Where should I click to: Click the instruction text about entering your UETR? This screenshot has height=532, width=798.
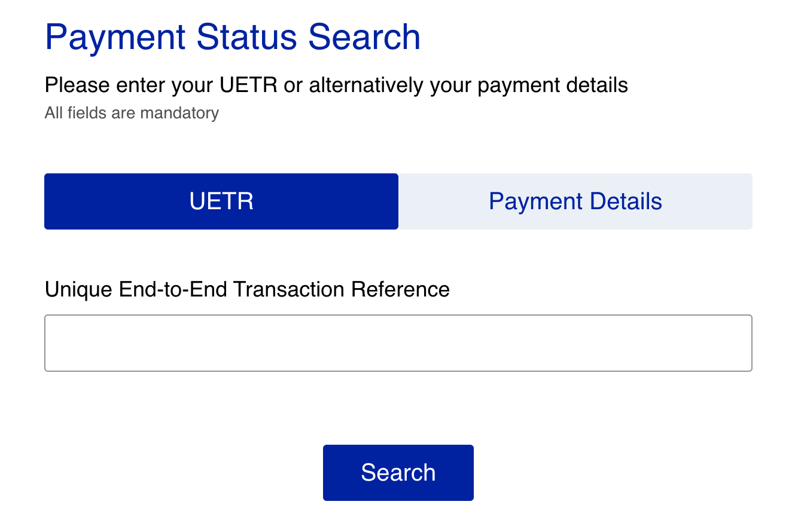click(x=336, y=85)
